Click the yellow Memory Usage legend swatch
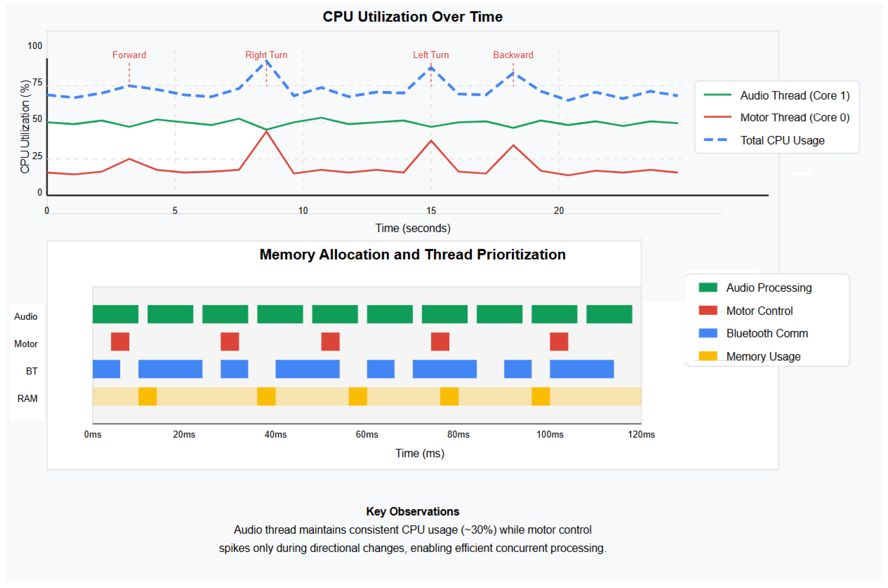Viewport: 888px width, 588px height. click(x=708, y=356)
